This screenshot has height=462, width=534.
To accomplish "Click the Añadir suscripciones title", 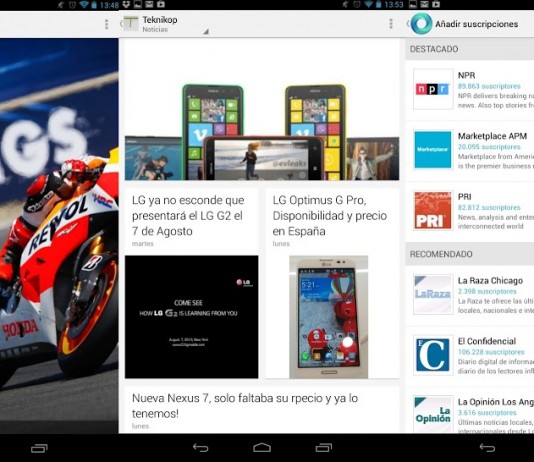I will click(x=477, y=24).
